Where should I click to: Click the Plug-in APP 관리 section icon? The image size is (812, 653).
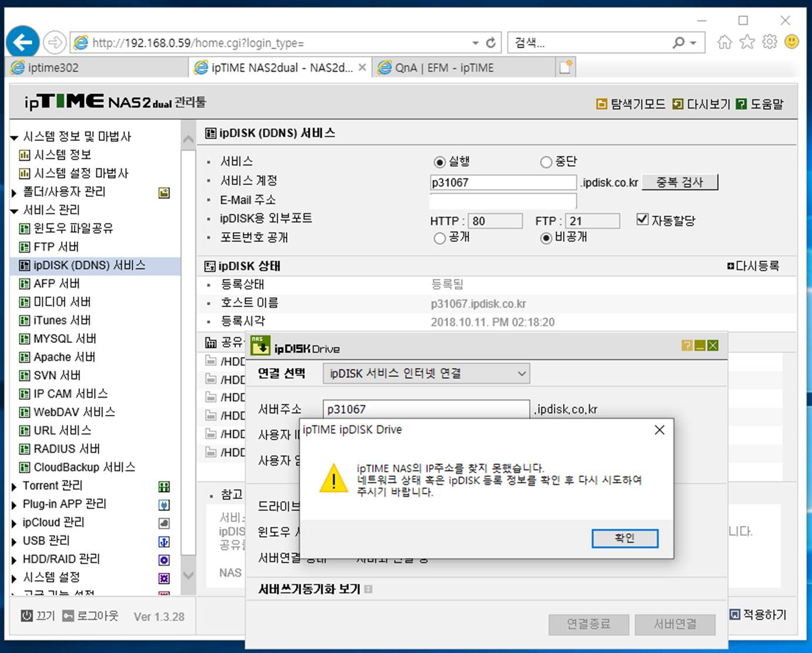pos(164,505)
